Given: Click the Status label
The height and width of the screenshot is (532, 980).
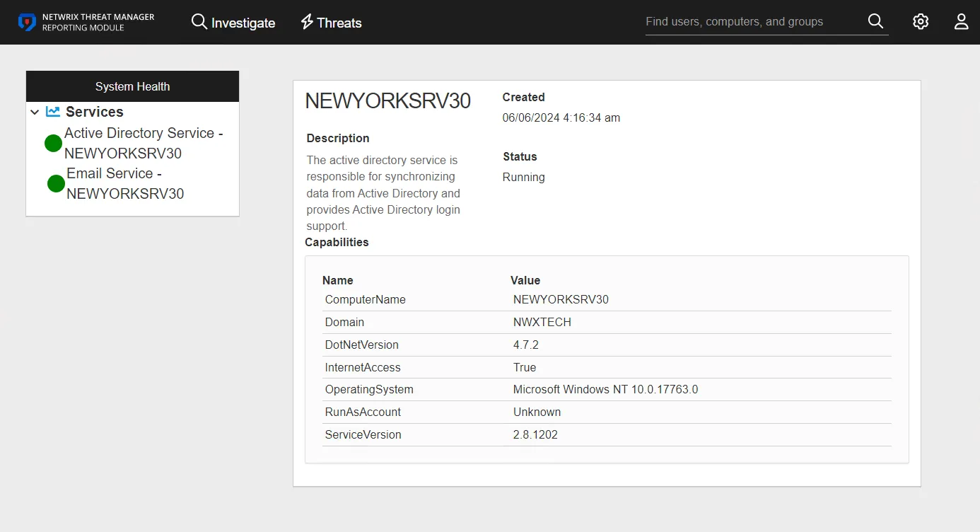Looking at the screenshot, I should tap(520, 156).
